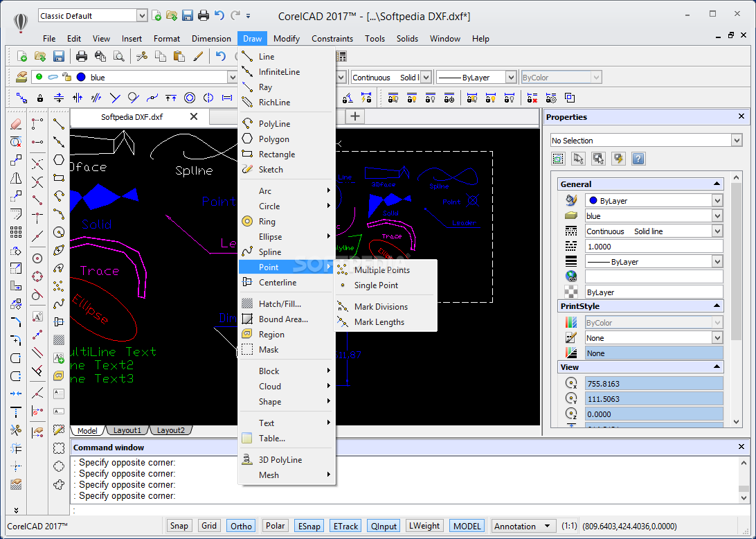The width and height of the screenshot is (756, 539).
Task: Click the Spline tool icon in the draw toolbar
Action: (x=59, y=303)
